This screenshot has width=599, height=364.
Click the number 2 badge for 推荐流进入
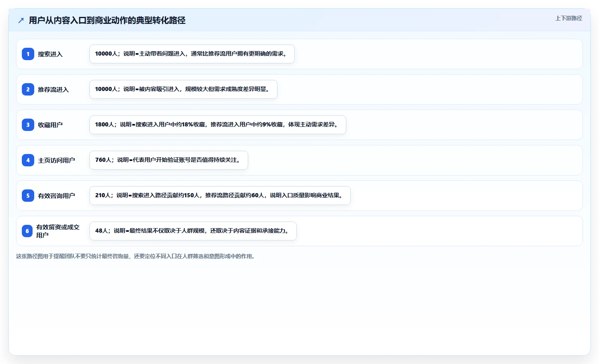(28, 89)
